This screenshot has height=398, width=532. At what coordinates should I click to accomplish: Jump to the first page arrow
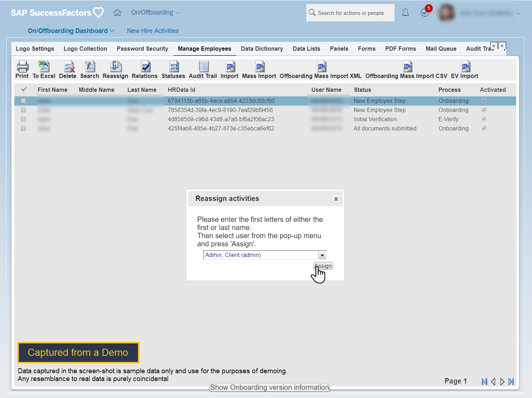(484, 382)
